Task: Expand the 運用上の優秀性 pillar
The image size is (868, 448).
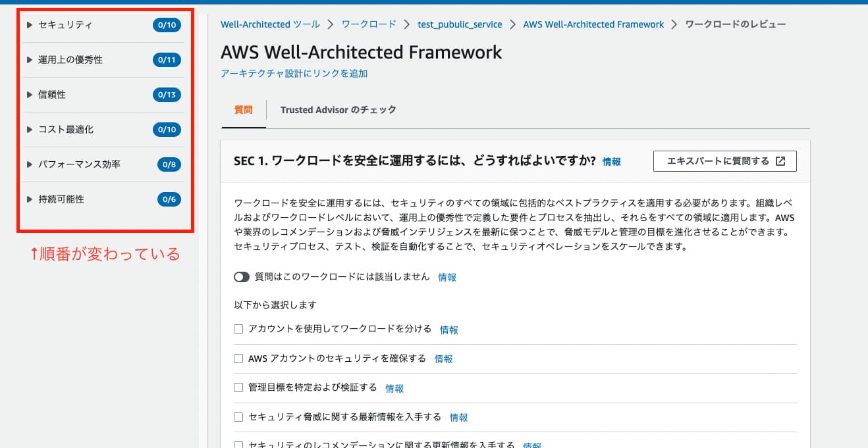Action: [30, 60]
